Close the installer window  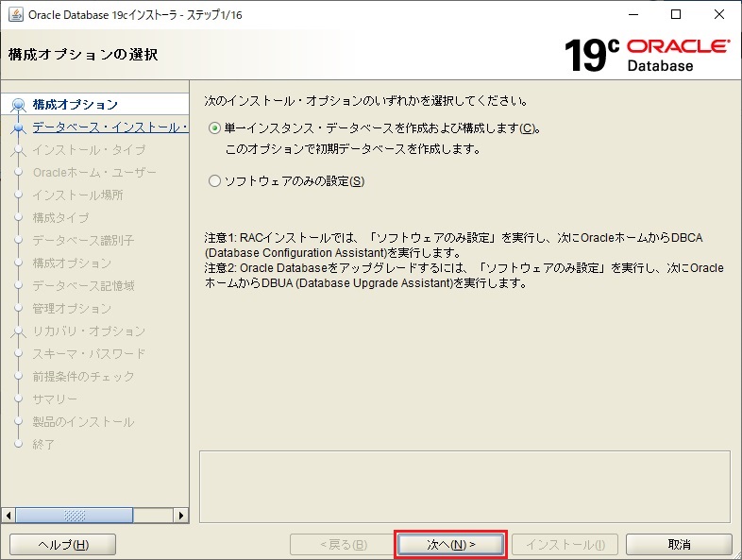(x=719, y=15)
